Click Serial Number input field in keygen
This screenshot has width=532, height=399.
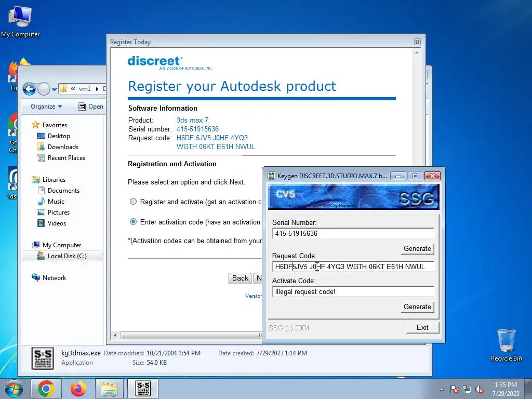[353, 233]
